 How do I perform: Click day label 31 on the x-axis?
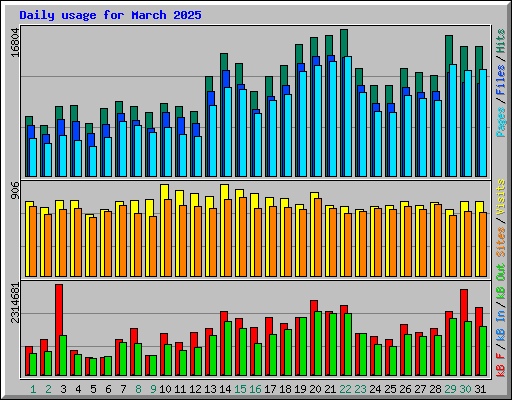pyautogui.click(x=480, y=389)
